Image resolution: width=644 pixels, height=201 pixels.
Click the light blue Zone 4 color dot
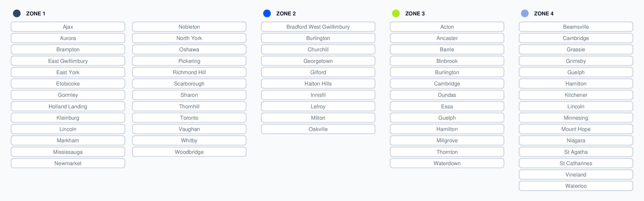point(525,13)
